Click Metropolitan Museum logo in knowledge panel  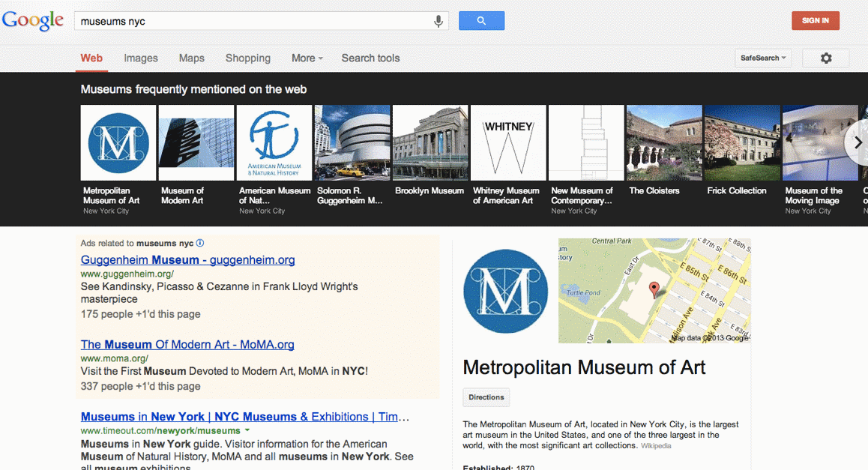505,291
